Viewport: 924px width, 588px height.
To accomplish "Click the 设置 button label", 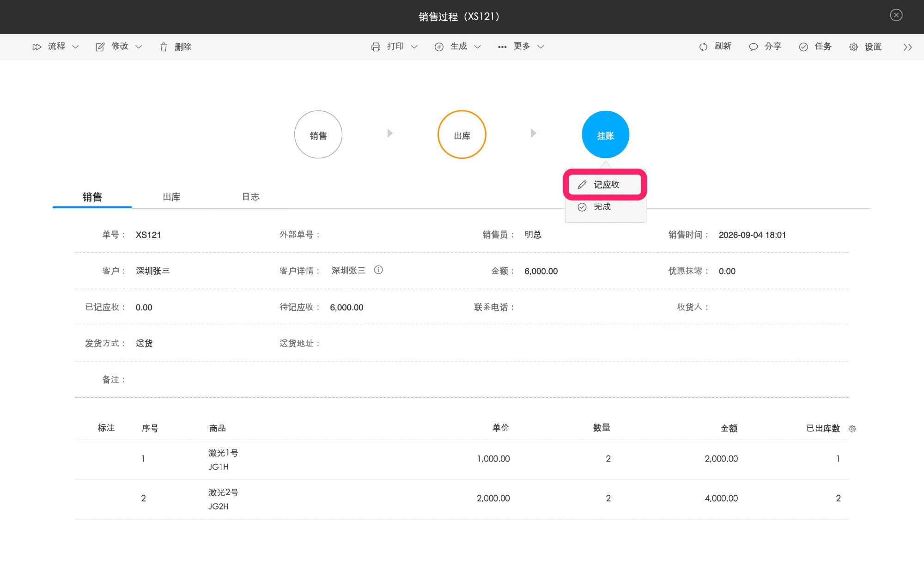I will [873, 47].
